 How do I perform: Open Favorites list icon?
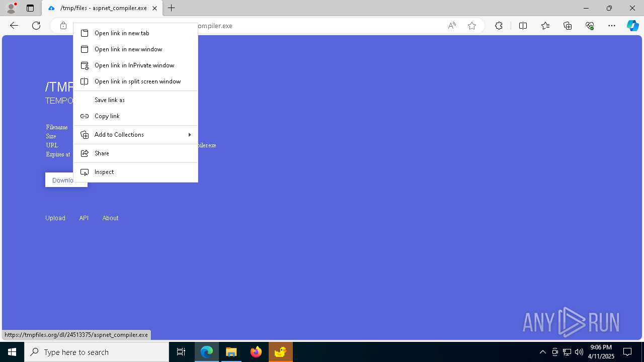tap(545, 26)
